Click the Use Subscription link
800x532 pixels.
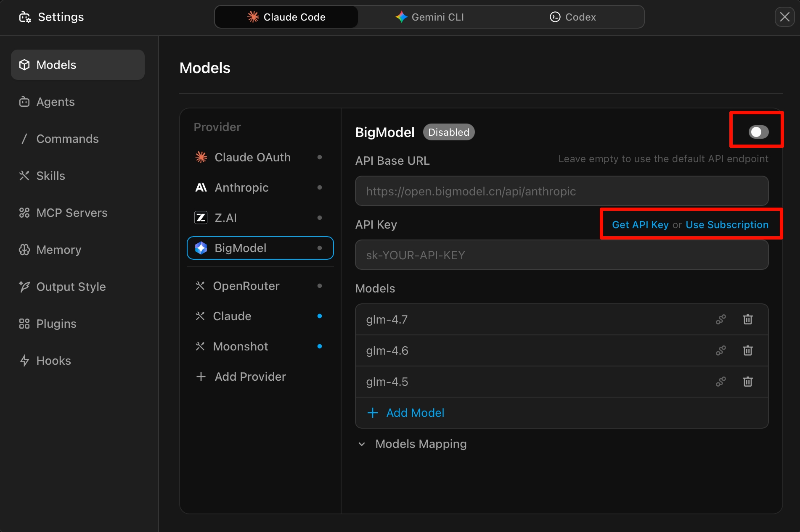[727, 225]
